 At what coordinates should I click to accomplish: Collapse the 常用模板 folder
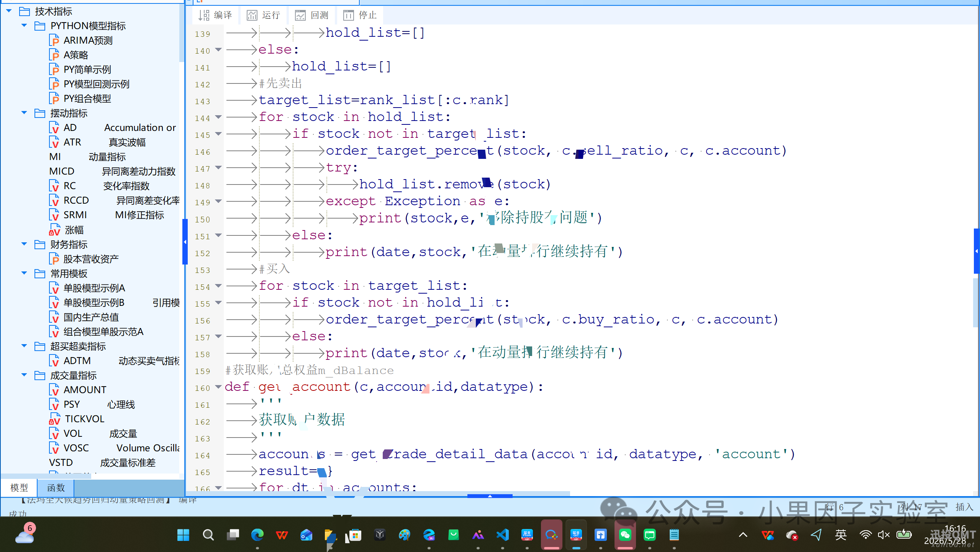(x=24, y=273)
